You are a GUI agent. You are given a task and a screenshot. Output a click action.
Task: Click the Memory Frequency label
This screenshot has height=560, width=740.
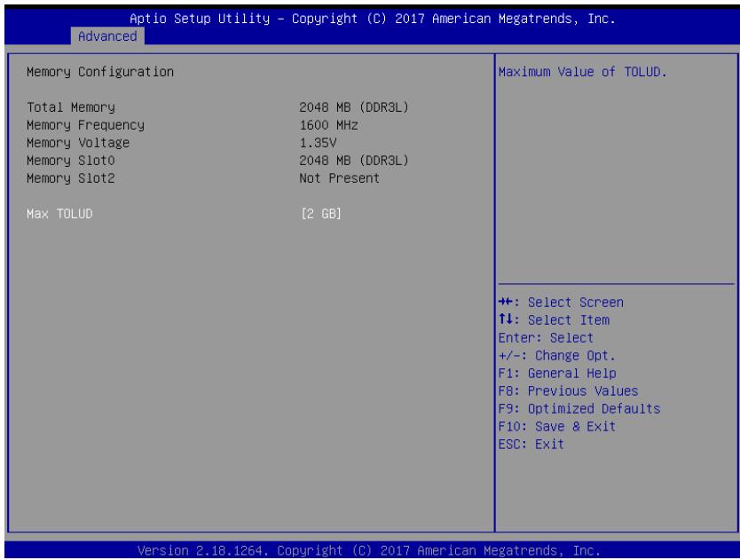[x=85, y=125]
